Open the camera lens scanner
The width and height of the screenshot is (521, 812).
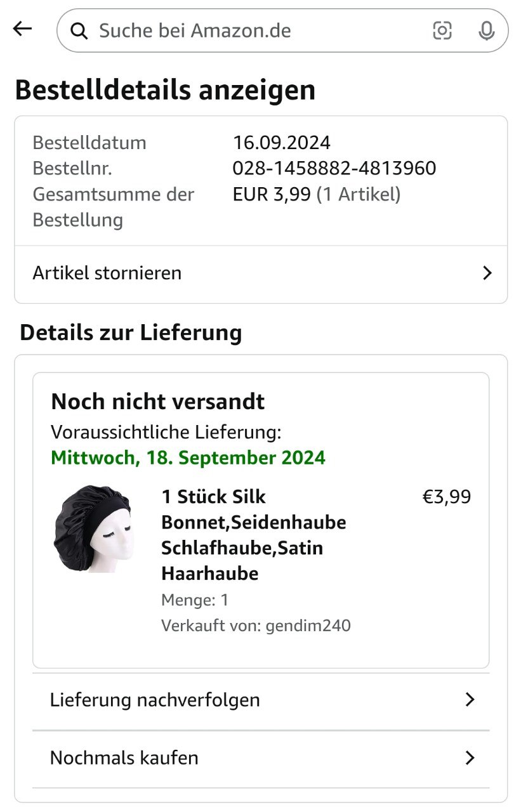point(442,30)
